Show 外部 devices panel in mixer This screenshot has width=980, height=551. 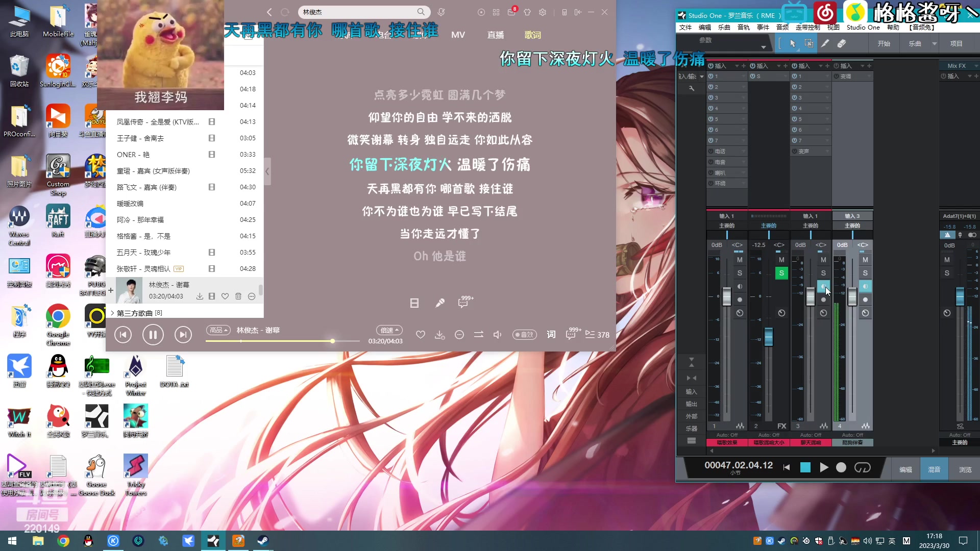691,416
